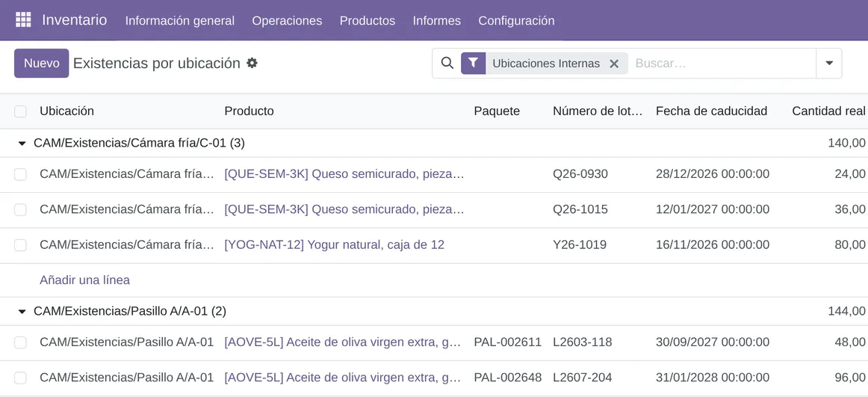Click lot number Y26-1019 cell
This screenshot has width=868, height=397.
pos(580,244)
